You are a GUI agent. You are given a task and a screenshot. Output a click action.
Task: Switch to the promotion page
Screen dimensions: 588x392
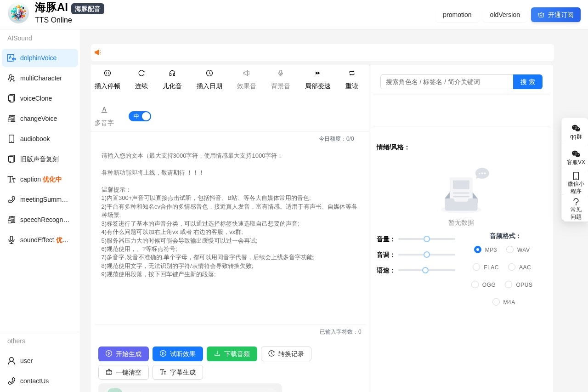[457, 15]
